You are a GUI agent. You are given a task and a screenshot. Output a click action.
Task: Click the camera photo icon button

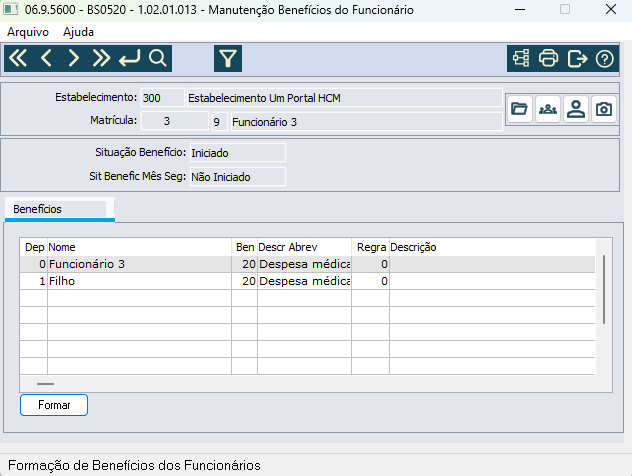click(x=604, y=109)
